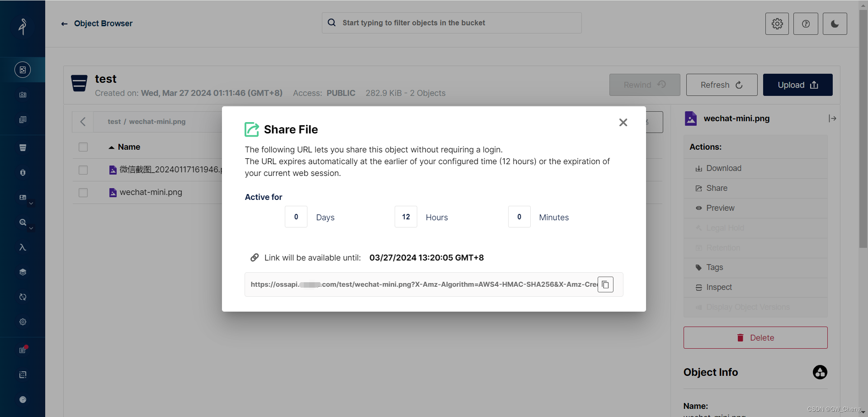868x417 pixels.
Task: Choose Retention action
Action: [755, 248]
